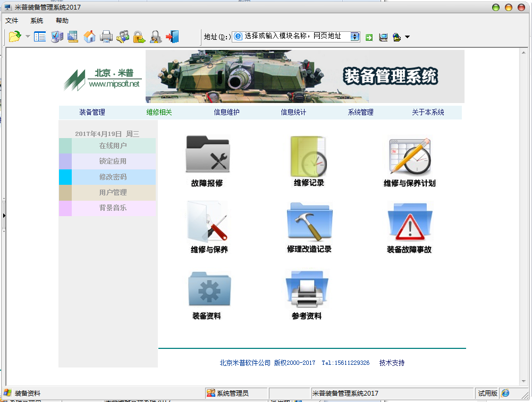This screenshot has width=532, height=402.
Task: Click the 试用版 status bar text
Action: [487, 393]
